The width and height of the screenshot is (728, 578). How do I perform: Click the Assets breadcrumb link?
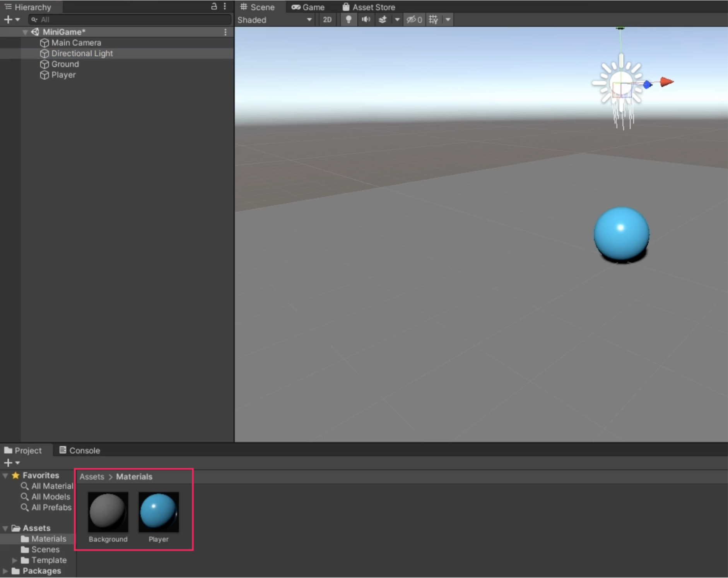(x=92, y=477)
